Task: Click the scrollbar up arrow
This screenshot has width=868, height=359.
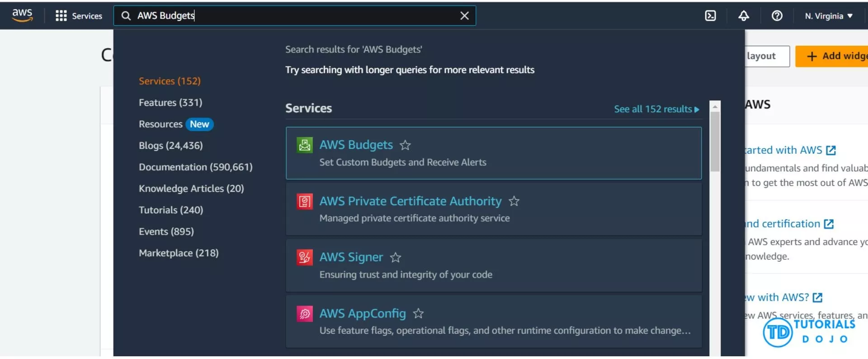Action: coord(715,107)
